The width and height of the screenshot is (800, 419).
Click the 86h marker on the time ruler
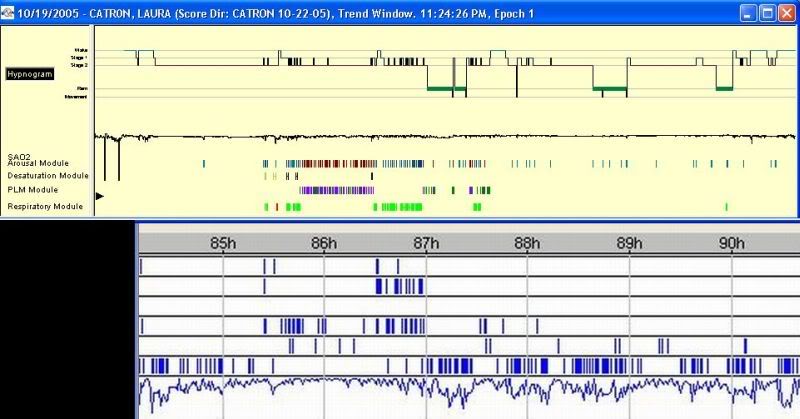(x=323, y=242)
